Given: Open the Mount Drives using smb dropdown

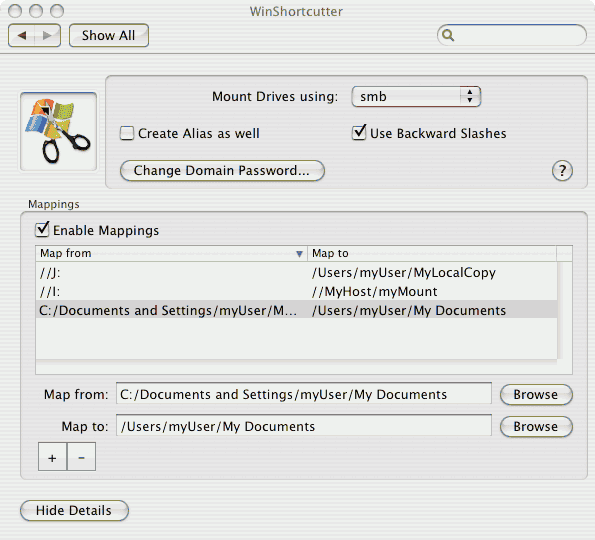Looking at the screenshot, I should click(416, 96).
